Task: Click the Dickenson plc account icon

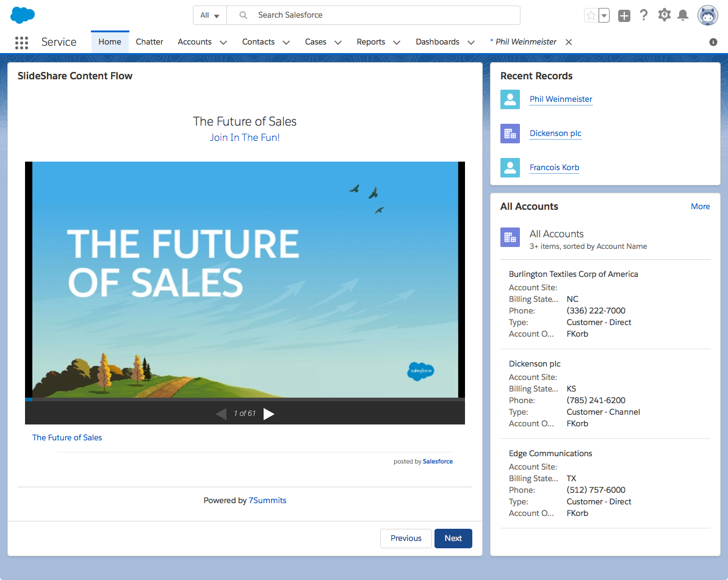Action: (x=510, y=134)
